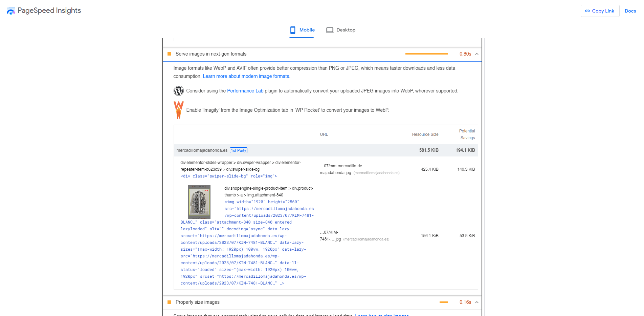Open the Performance Lab plugin link
This screenshot has width=644, height=316.
coord(245,91)
